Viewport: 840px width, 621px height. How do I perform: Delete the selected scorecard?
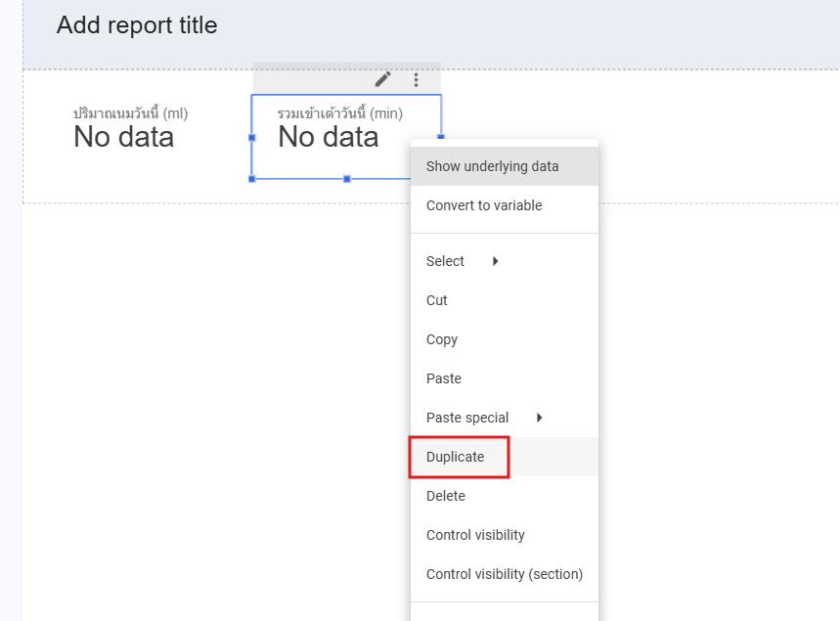(446, 496)
